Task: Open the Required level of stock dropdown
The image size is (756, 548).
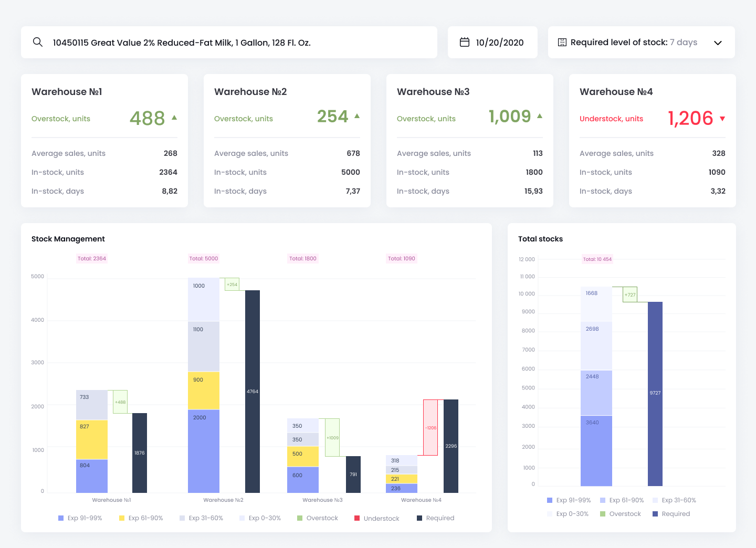Action: point(641,42)
